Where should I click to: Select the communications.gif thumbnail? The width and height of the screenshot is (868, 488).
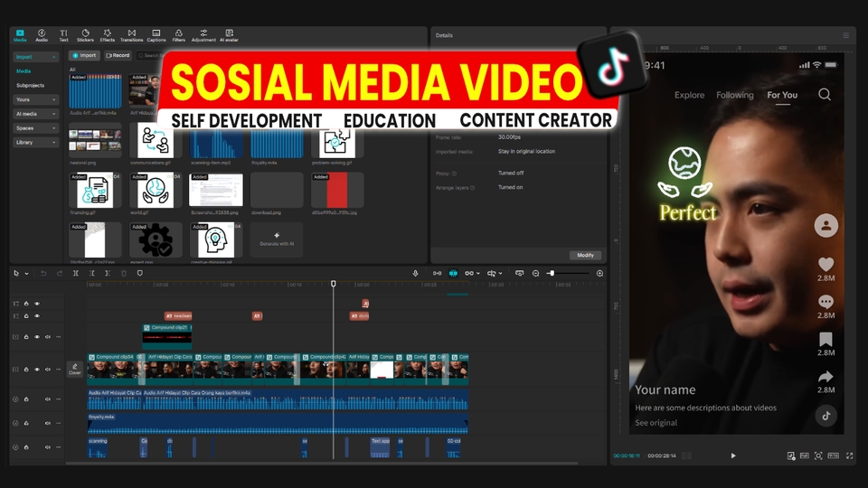coord(156,141)
